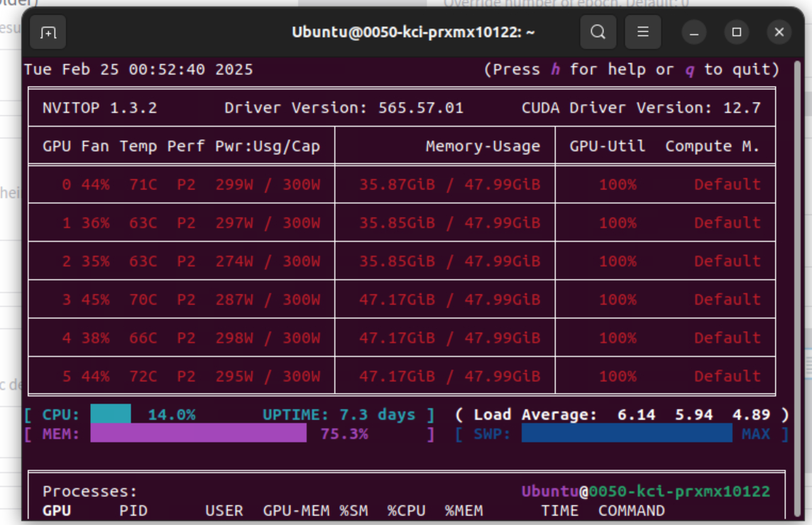Click GPU 5 compute mode 'Default'
The width and height of the screenshot is (812, 525).
[x=727, y=377]
